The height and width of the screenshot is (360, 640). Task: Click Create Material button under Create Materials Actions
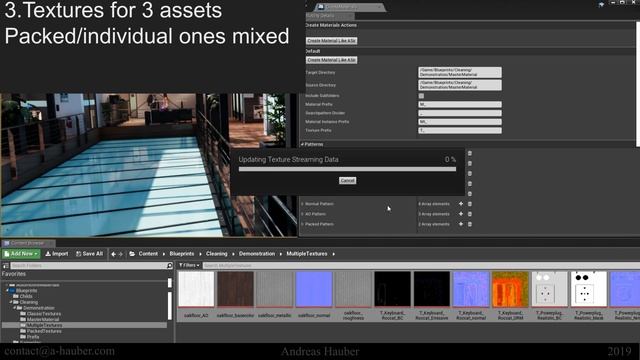[332, 41]
